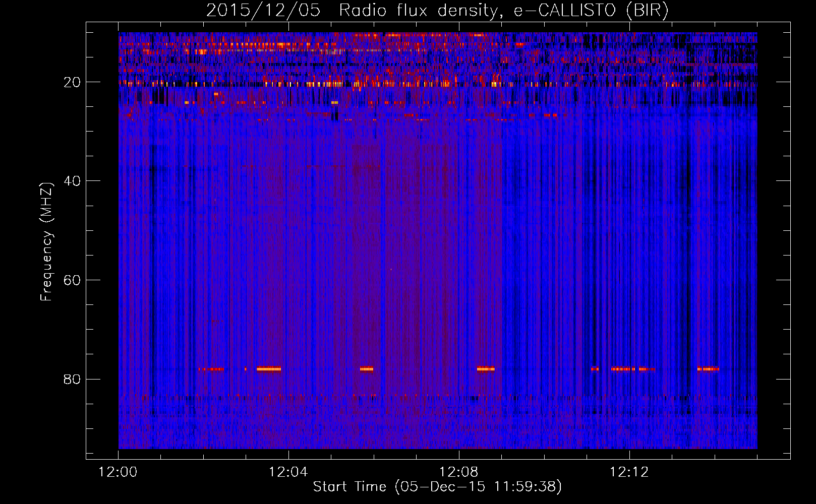Click the "12:00" time tick label
Screen dimensions: 816x504
pyautogui.click(x=118, y=472)
